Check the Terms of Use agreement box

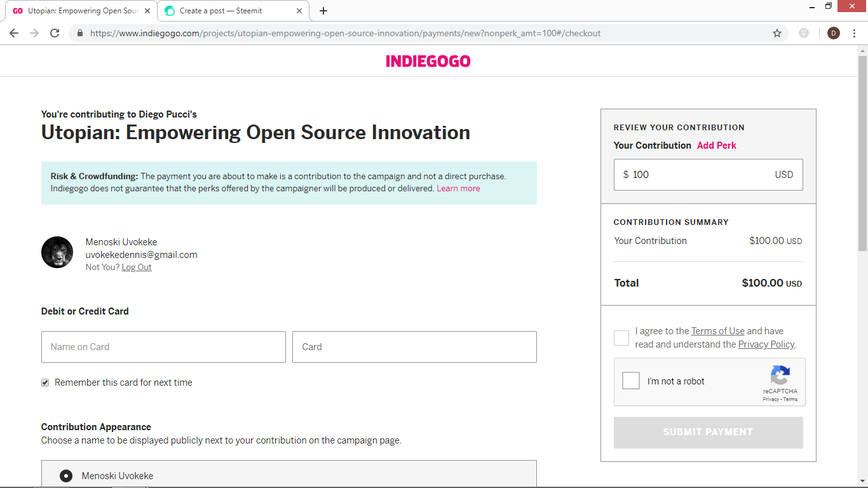[x=621, y=338]
